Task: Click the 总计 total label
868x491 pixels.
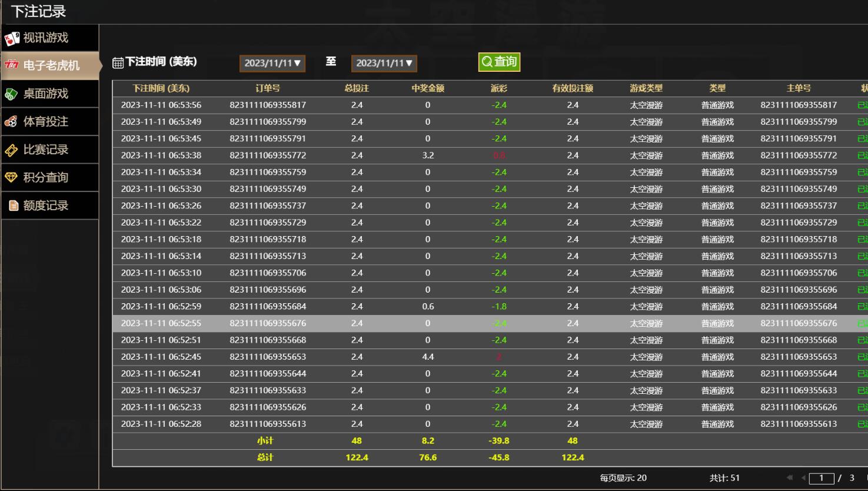Action: [x=265, y=457]
